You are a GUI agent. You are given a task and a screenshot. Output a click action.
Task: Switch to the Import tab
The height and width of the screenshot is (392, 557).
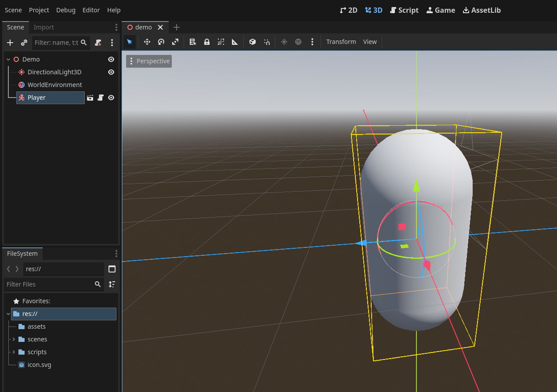(44, 27)
